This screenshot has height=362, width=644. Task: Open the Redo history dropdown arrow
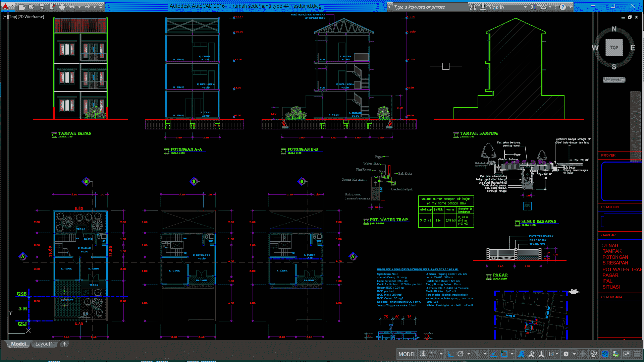95,7
